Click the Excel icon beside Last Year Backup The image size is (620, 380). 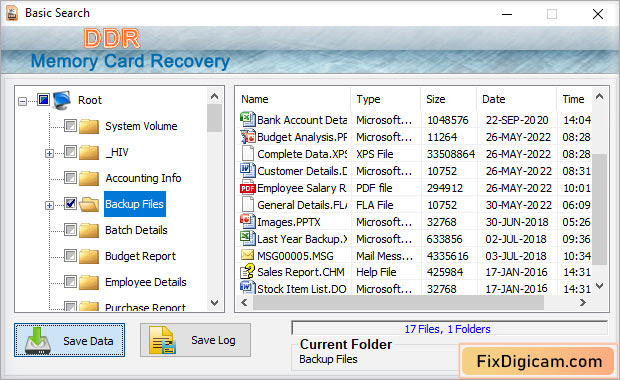point(248,238)
